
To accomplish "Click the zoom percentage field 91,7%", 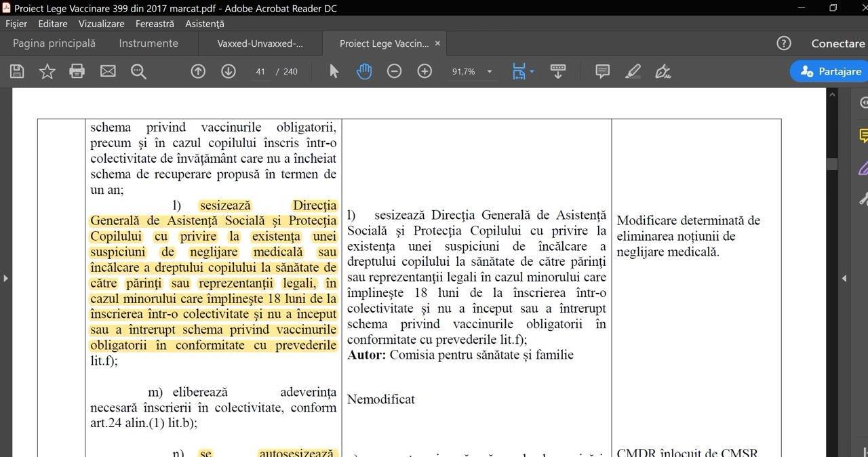I will 464,71.
